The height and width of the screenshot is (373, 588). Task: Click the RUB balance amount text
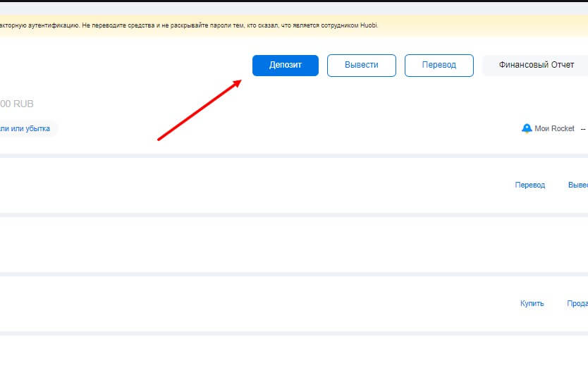pos(17,104)
